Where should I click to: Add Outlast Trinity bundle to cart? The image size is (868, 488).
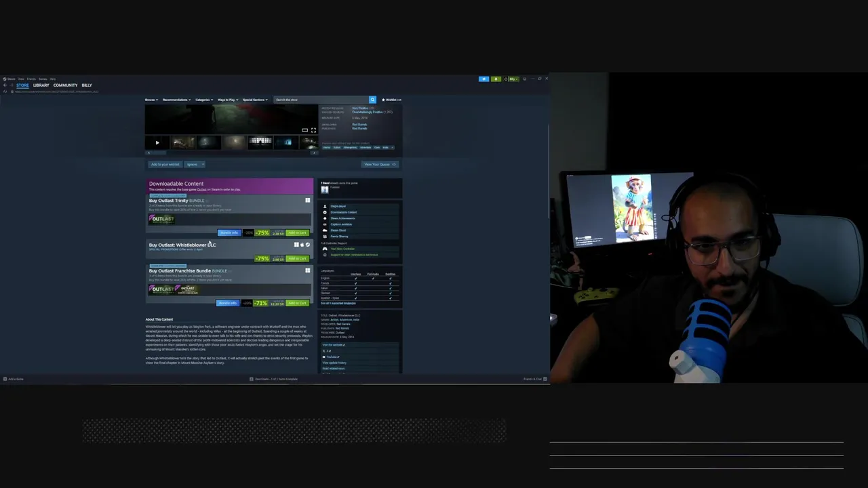[297, 232]
